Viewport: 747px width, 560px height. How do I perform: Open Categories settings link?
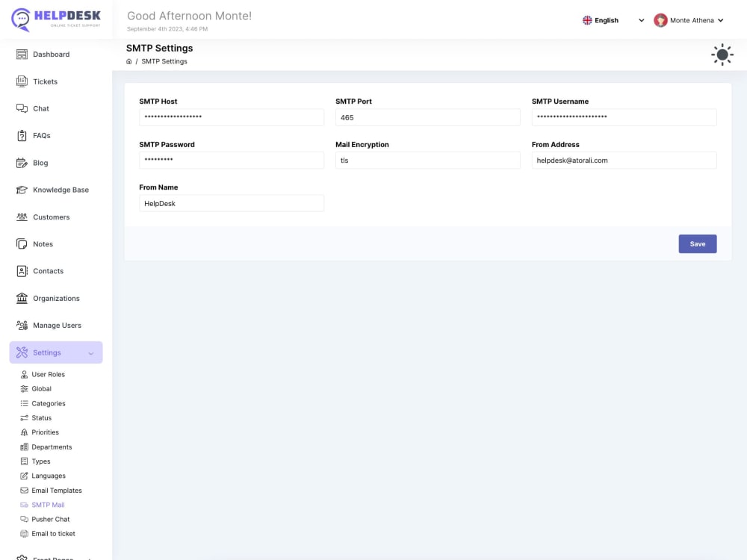tap(49, 403)
